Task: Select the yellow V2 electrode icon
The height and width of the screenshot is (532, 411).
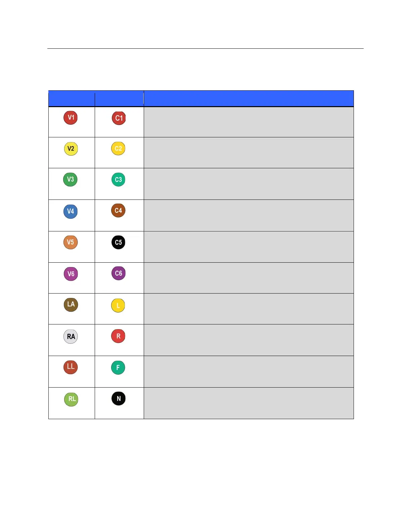Action: click(x=71, y=148)
